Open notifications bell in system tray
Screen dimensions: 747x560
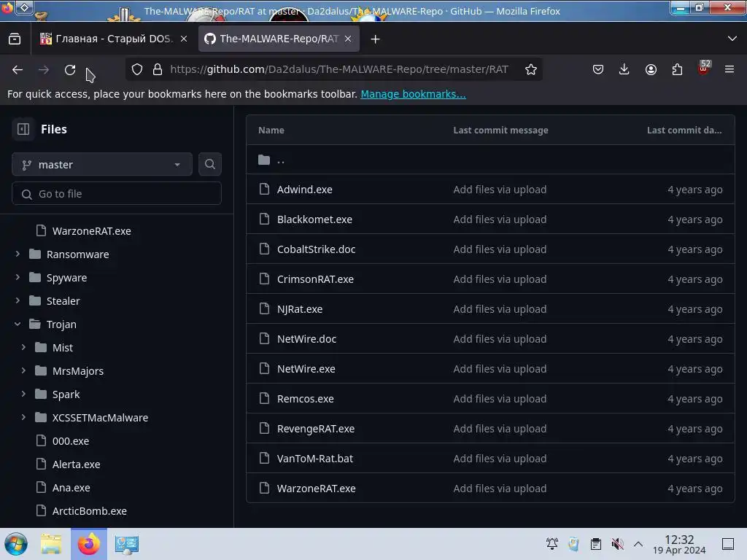point(552,544)
